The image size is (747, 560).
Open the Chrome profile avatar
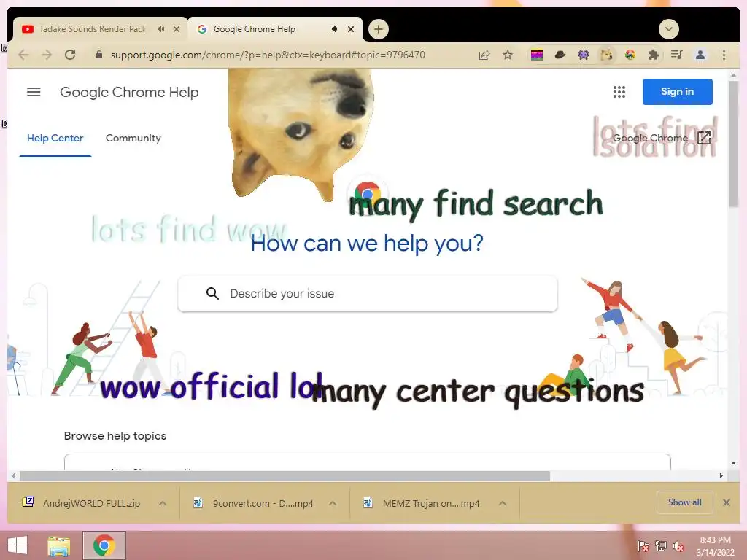pyautogui.click(x=700, y=55)
